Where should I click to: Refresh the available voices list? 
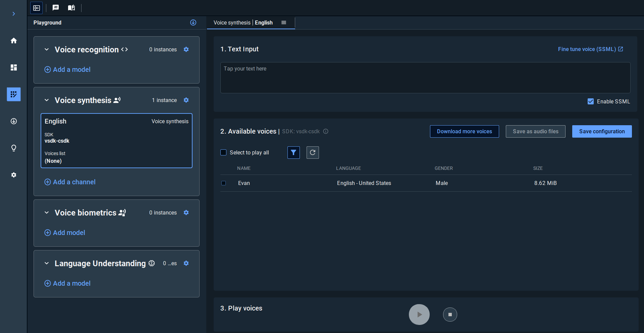[313, 152]
